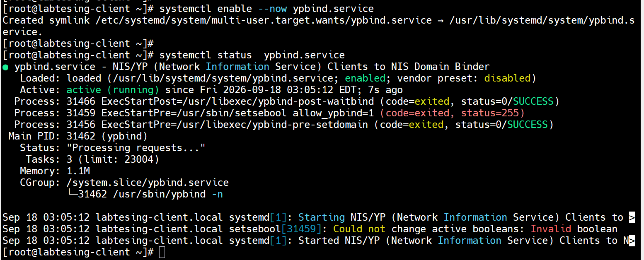This screenshot has height=260, width=644.
Task: Click the yellow 'Could not' log text
Action: [x=359, y=229]
